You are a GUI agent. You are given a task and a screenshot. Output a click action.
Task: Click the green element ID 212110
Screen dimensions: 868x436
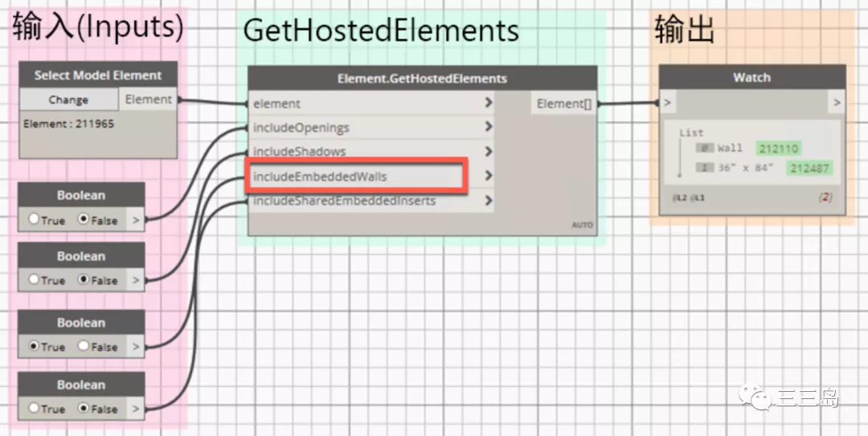tap(778, 149)
